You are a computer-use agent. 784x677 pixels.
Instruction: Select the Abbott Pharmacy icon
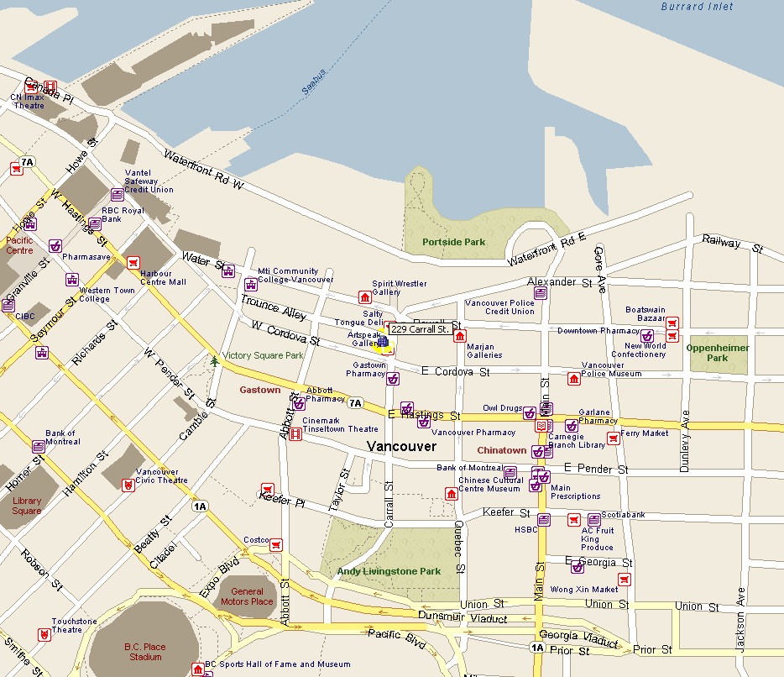(299, 403)
